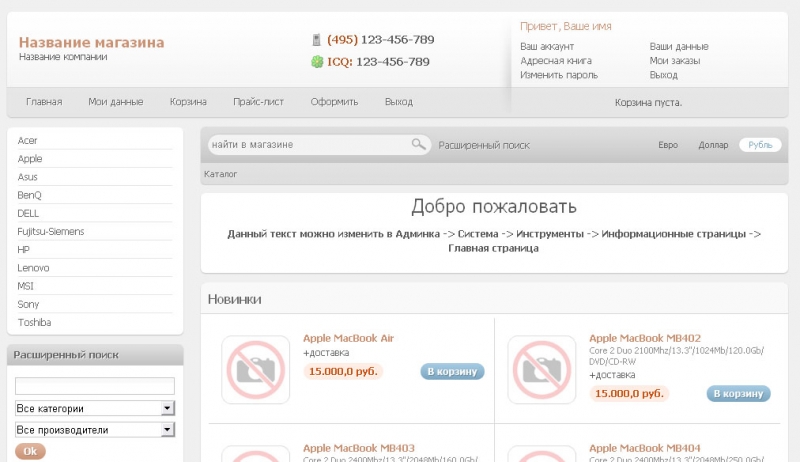Open the Fujitsu-Siemens category

pyautogui.click(x=51, y=232)
